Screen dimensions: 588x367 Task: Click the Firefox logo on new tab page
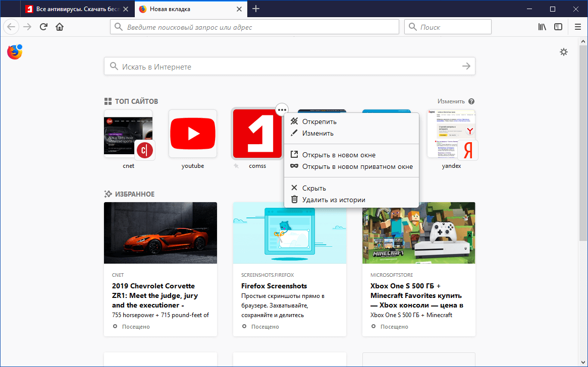point(15,51)
